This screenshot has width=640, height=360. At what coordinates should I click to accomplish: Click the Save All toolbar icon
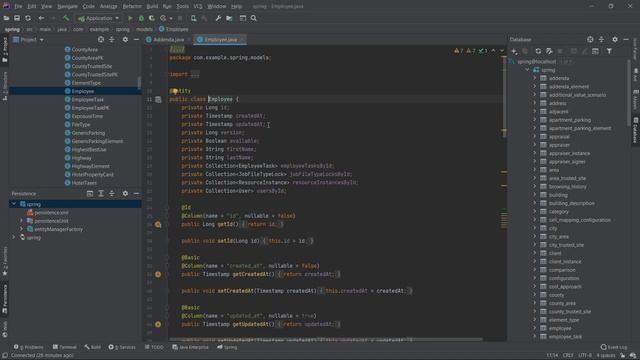[17, 18]
